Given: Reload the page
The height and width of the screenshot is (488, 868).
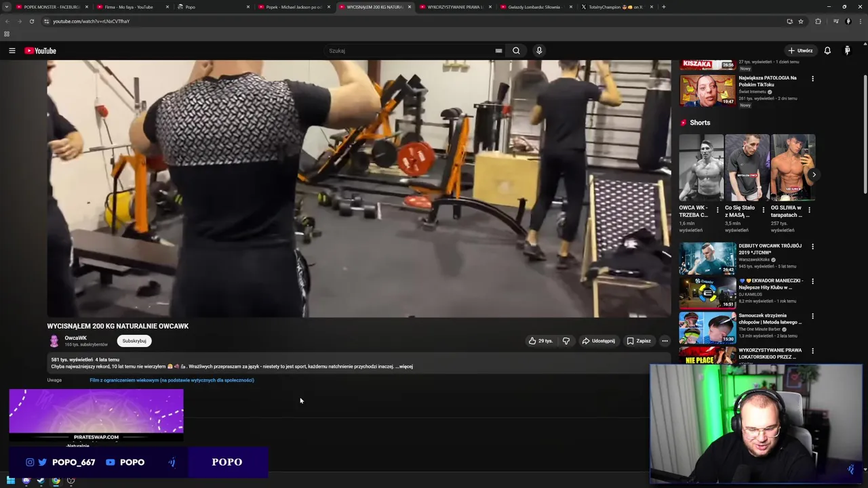Looking at the screenshot, I should [x=31, y=21].
